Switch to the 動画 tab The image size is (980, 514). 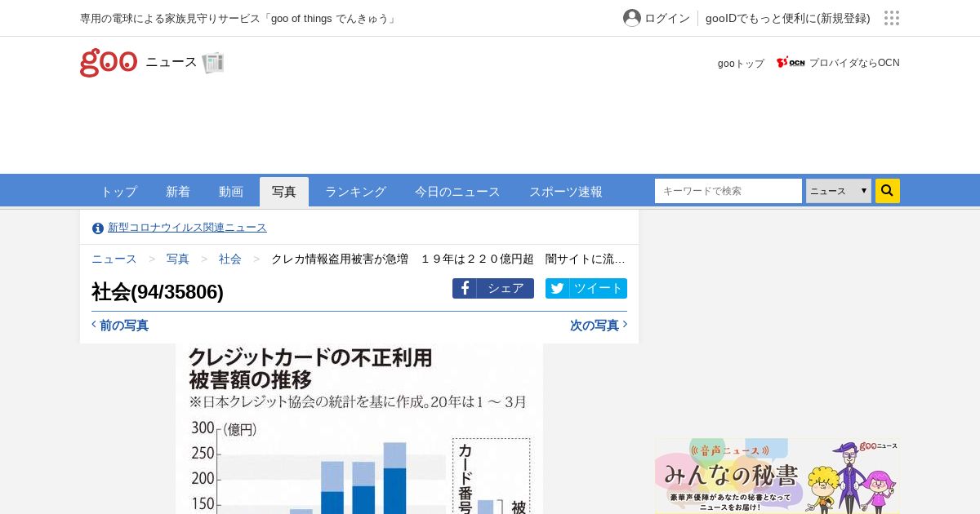(231, 192)
